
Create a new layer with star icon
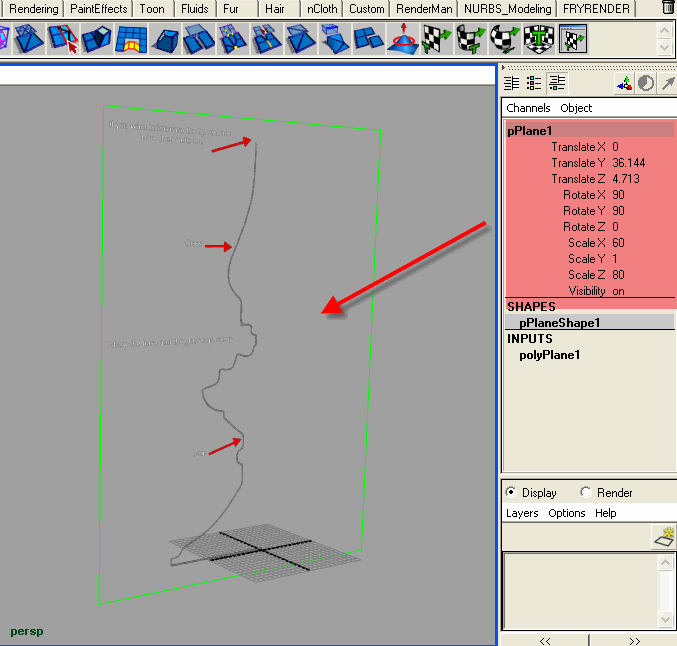coord(663,537)
